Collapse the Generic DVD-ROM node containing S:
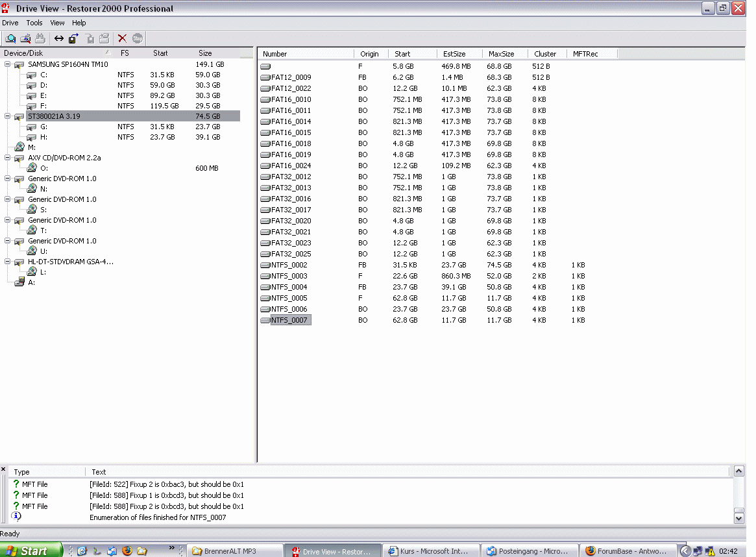756x557 pixels. pos(7,199)
